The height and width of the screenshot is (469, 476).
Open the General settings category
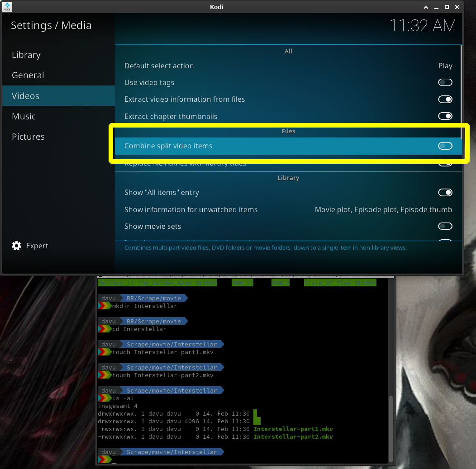(28, 75)
